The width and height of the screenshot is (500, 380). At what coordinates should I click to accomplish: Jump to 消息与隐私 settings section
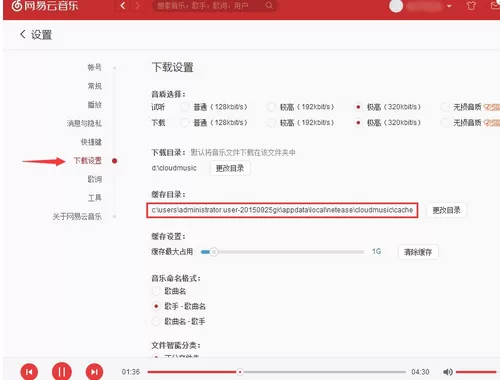pos(84,123)
